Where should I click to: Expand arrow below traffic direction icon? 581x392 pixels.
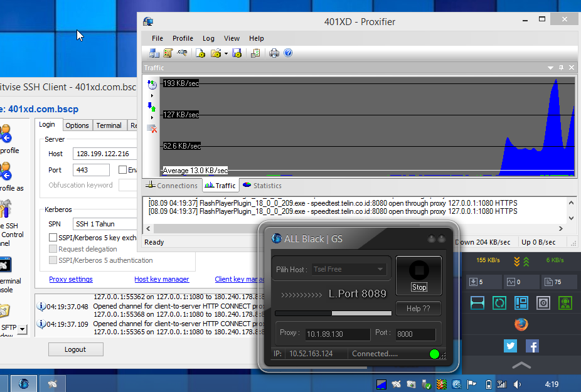pos(152,117)
